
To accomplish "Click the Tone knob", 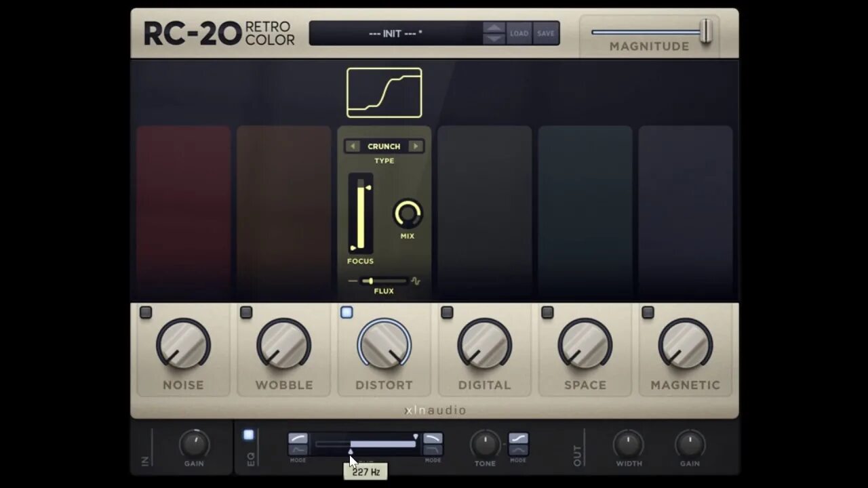I will coord(485,445).
